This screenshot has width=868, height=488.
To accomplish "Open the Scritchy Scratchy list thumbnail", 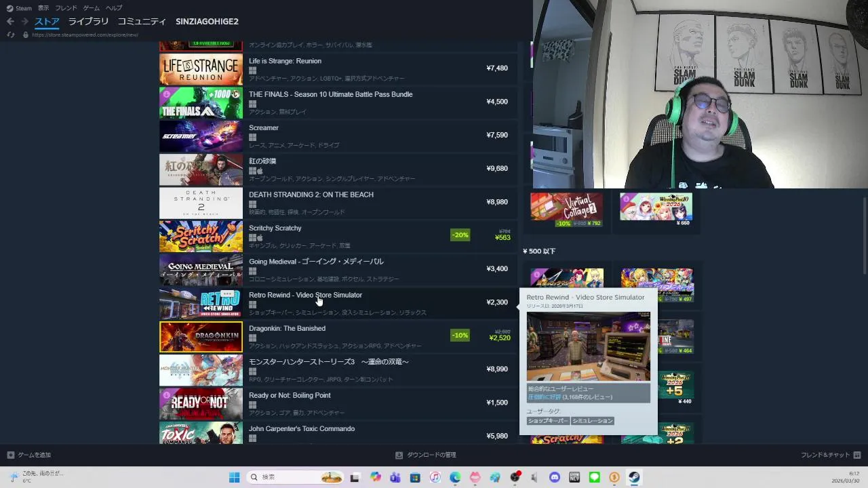I will click(201, 237).
